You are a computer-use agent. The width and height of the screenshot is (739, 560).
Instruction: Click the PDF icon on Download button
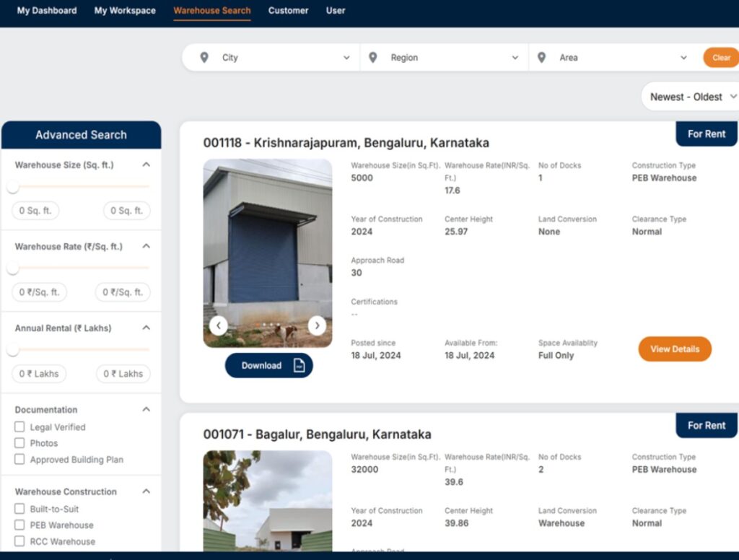point(299,366)
